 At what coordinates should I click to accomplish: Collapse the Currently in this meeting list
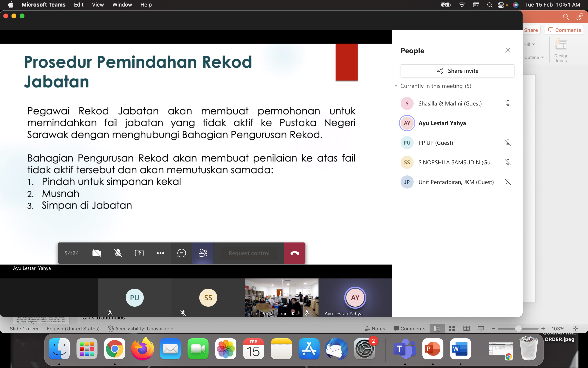pos(396,86)
